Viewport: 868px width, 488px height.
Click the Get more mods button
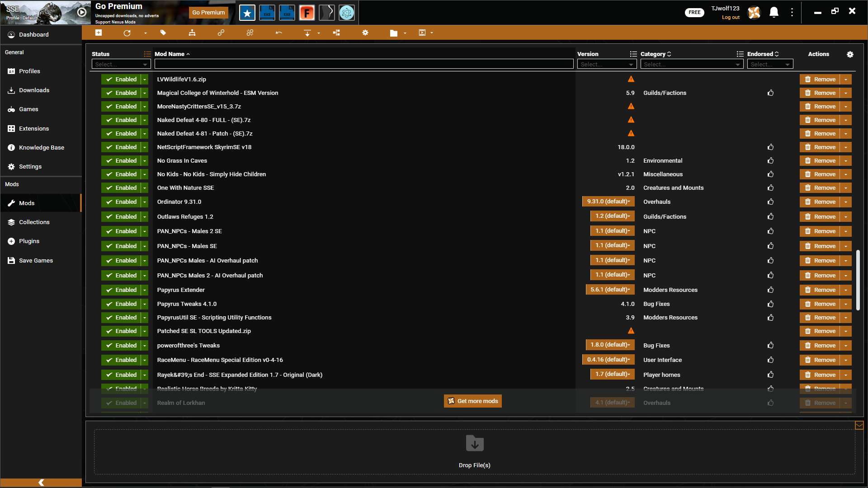[x=473, y=401]
